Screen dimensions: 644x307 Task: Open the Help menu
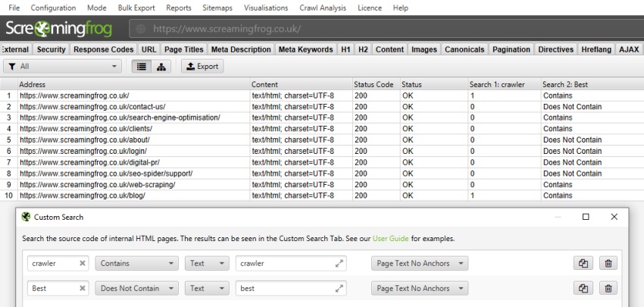tap(401, 8)
